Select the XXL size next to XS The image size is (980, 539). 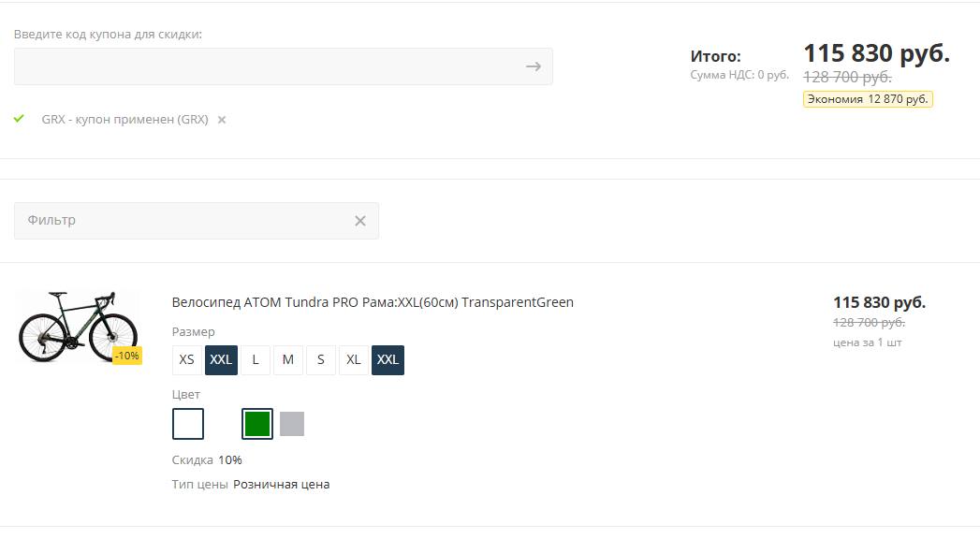pyautogui.click(x=221, y=359)
